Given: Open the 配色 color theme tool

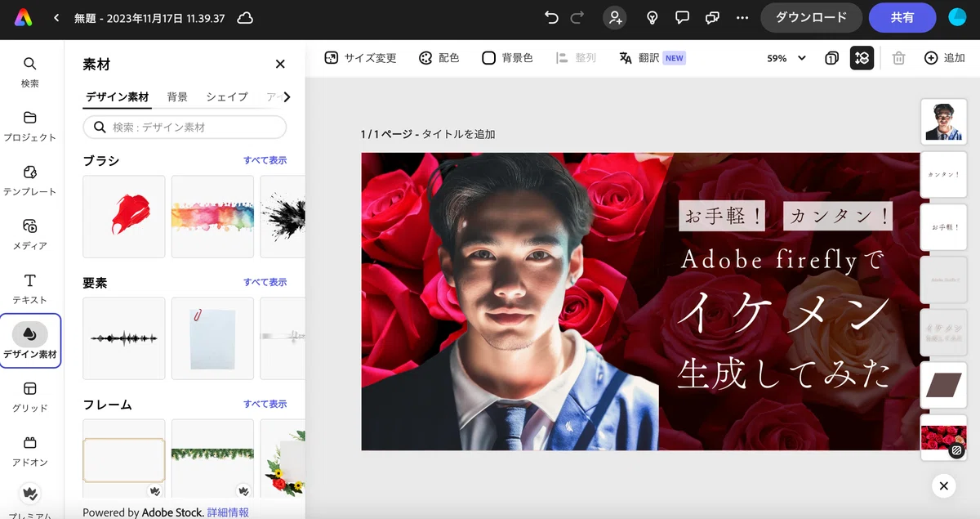Looking at the screenshot, I should [x=439, y=58].
